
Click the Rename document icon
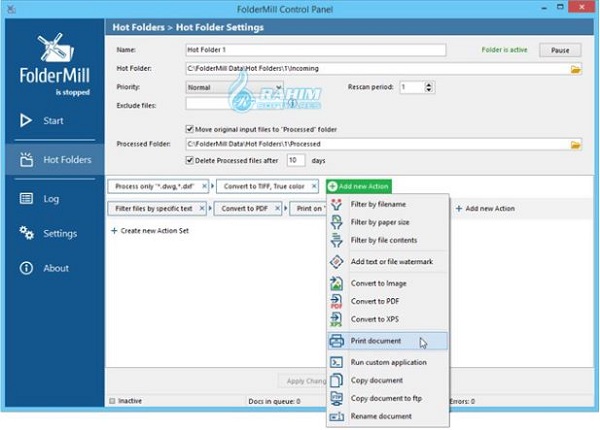336,416
